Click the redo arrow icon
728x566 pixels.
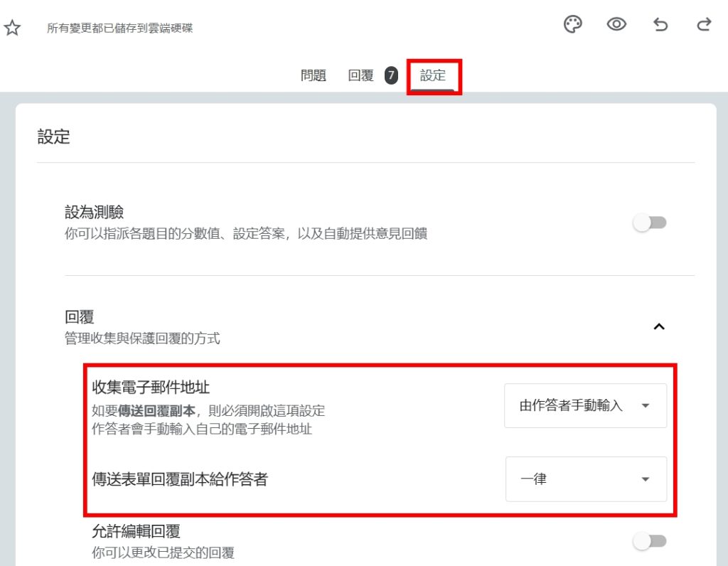[x=704, y=26]
